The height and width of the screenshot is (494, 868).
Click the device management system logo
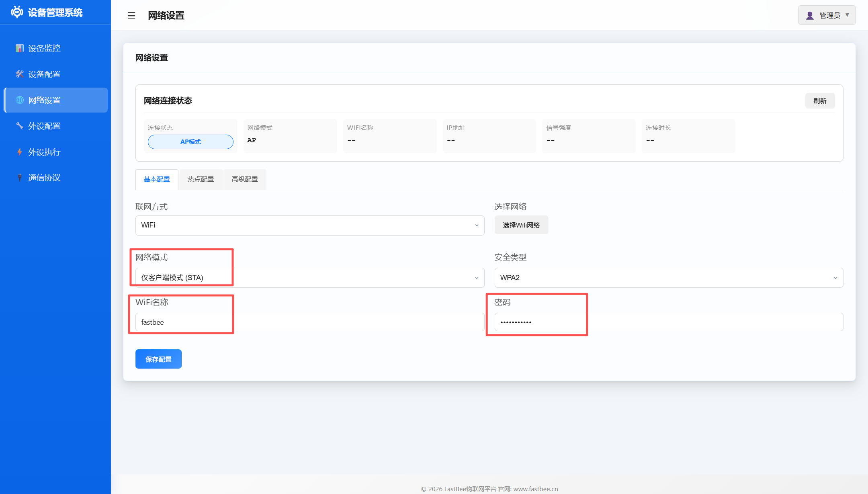(x=17, y=12)
